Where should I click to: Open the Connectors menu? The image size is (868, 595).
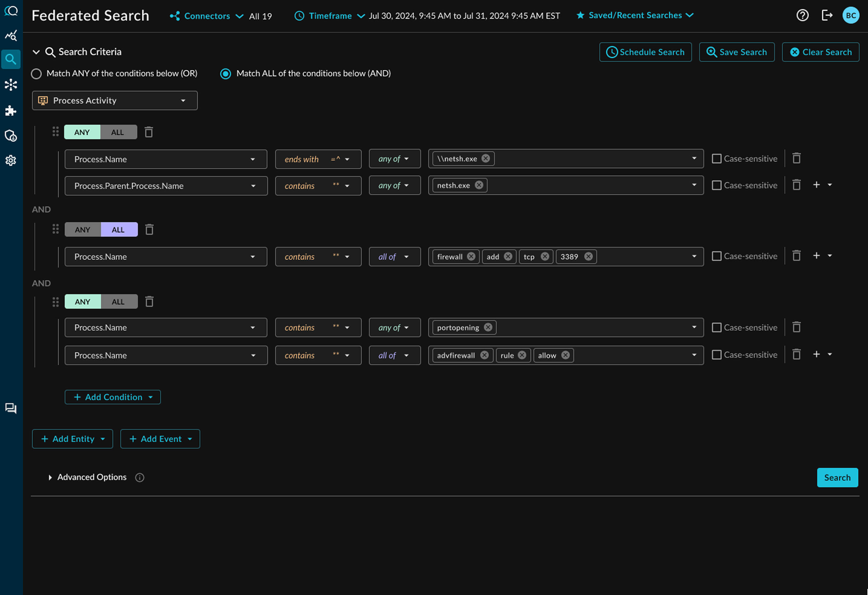207,16
